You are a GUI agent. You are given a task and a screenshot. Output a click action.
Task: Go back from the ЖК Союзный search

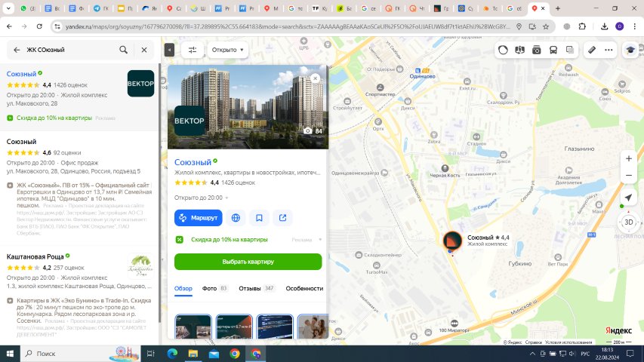[x=17, y=50]
